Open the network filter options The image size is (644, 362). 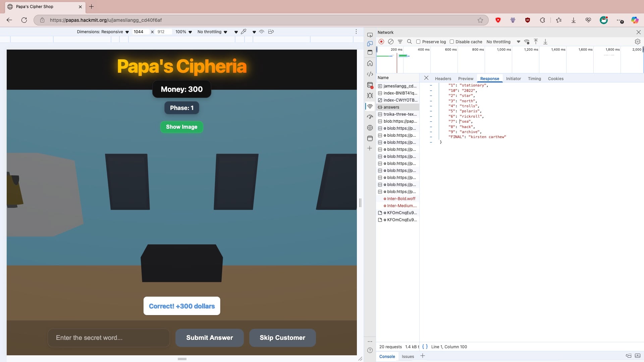(x=400, y=42)
